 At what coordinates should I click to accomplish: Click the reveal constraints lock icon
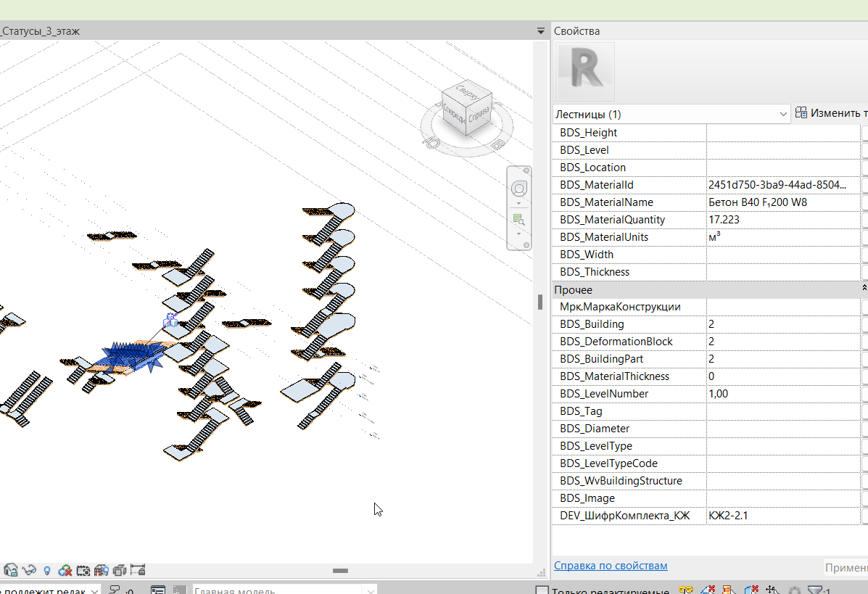138,569
